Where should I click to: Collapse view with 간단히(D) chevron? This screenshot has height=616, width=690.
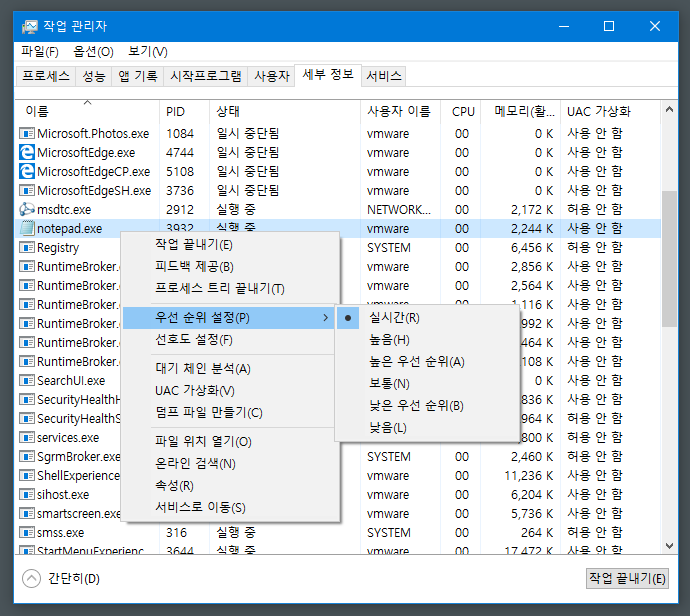(x=31, y=579)
